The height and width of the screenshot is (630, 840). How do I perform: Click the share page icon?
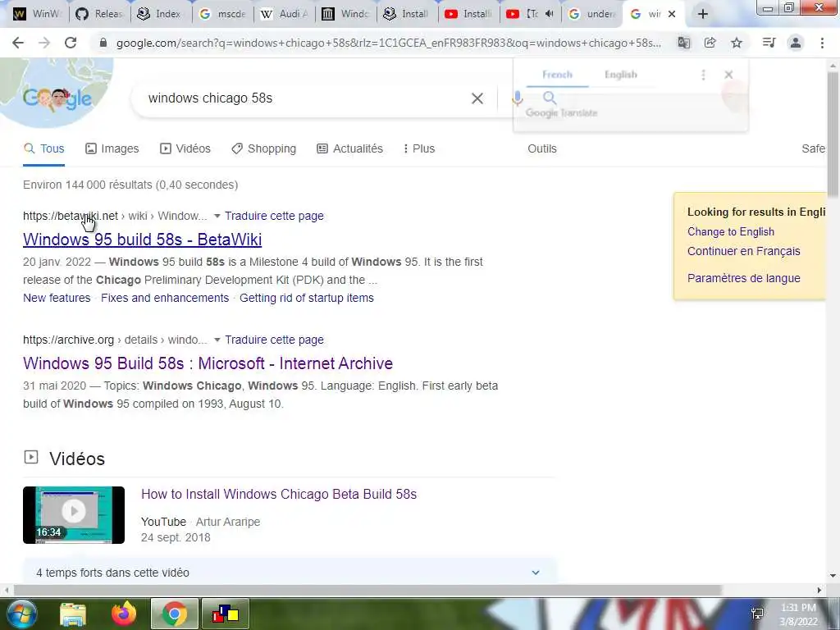(x=710, y=43)
